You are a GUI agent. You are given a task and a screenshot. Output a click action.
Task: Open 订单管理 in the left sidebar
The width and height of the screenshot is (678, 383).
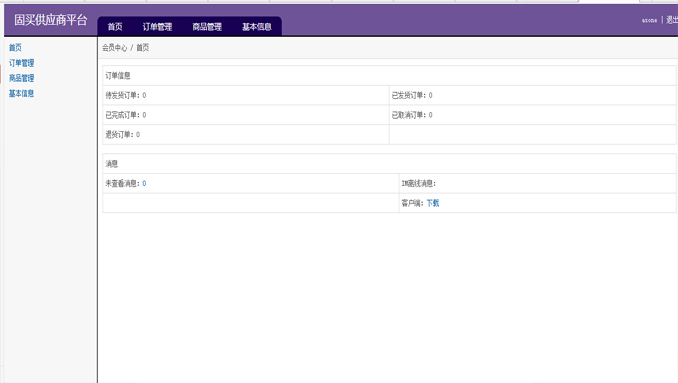click(22, 63)
